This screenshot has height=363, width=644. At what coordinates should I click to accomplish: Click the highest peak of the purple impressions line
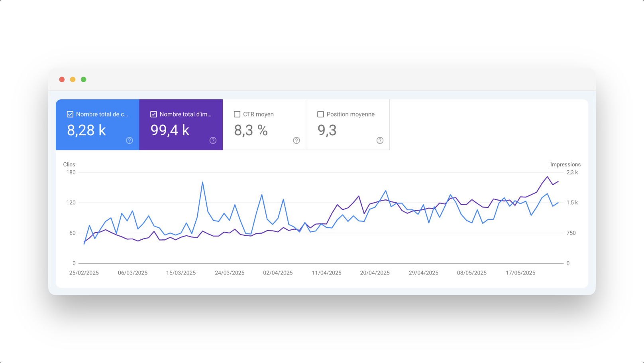(547, 177)
